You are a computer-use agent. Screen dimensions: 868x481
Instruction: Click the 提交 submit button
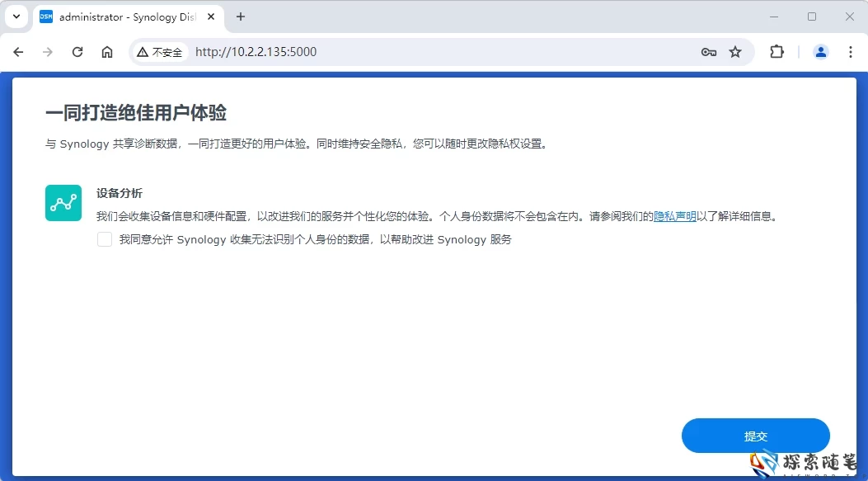pos(755,436)
